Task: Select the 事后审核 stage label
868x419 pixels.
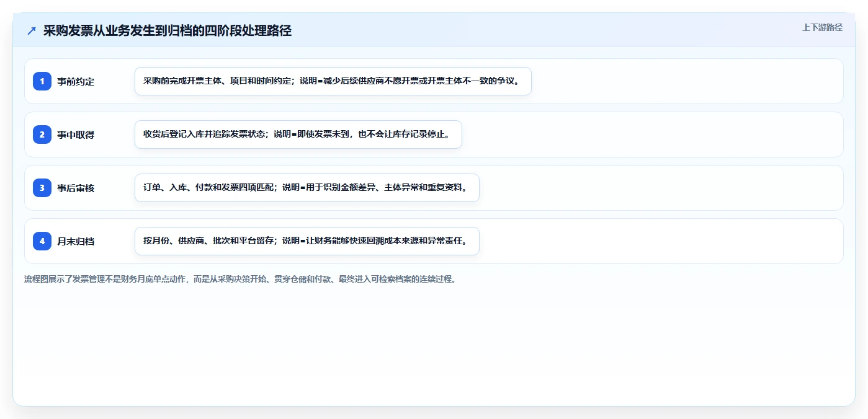Action: tap(76, 188)
